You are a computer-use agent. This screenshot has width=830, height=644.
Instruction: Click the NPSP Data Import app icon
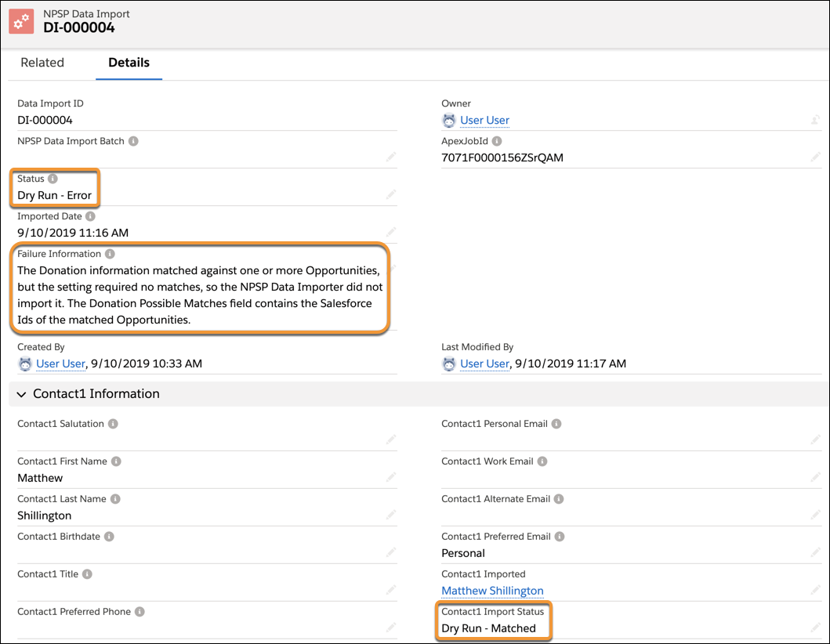click(x=21, y=21)
